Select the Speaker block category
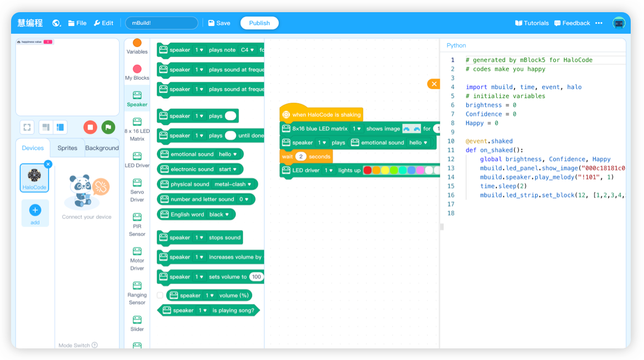Image resolution: width=644 pixels, height=360 pixels. (x=137, y=99)
